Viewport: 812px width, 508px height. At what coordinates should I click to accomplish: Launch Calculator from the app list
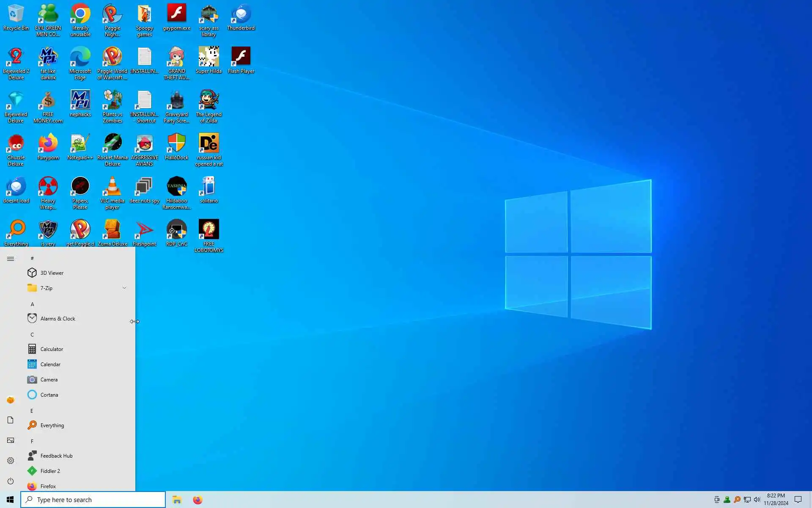click(52, 349)
